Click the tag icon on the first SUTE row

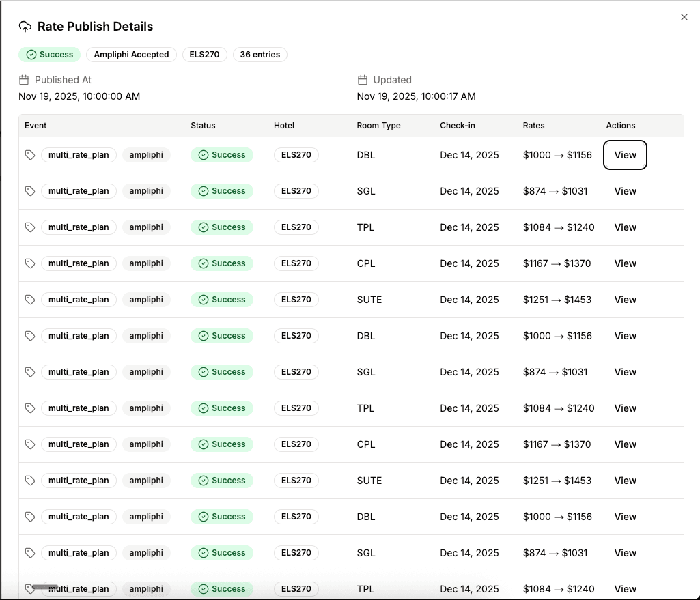click(29, 300)
